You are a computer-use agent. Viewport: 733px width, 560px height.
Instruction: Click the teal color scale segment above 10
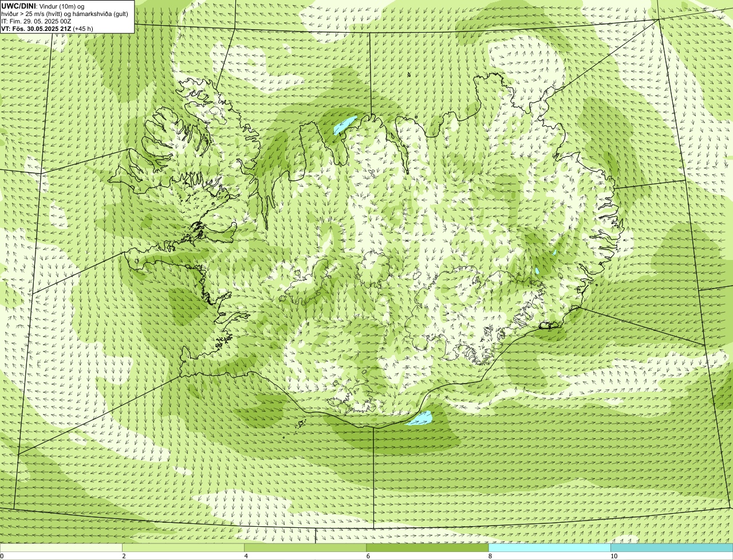672,547
